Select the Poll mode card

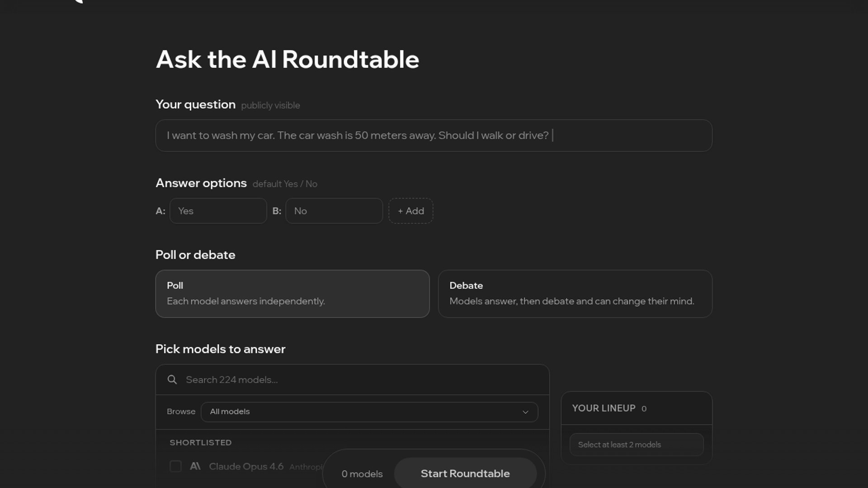click(x=292, y=294)
